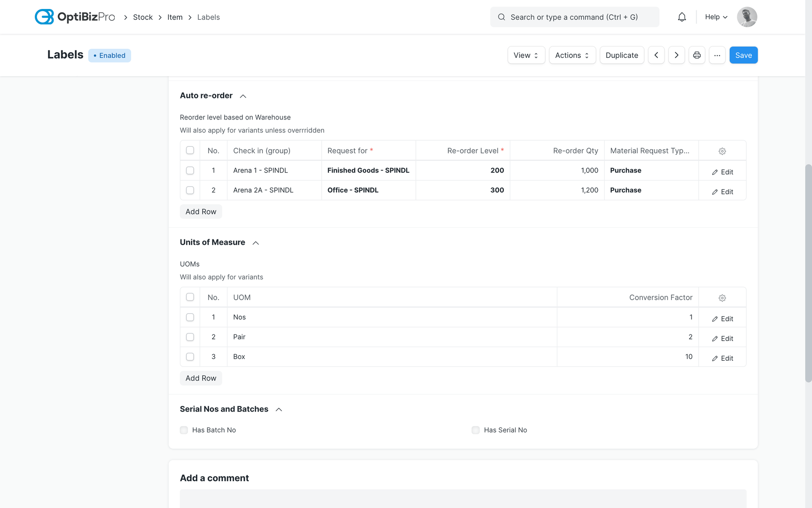Open the Actions dropdown
Viewport: 812px width, 508px height.
pos(572,55)
